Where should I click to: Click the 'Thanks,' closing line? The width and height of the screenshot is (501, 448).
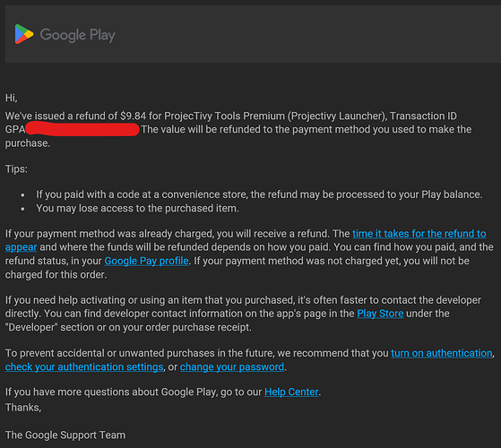[x=23, y=408]
